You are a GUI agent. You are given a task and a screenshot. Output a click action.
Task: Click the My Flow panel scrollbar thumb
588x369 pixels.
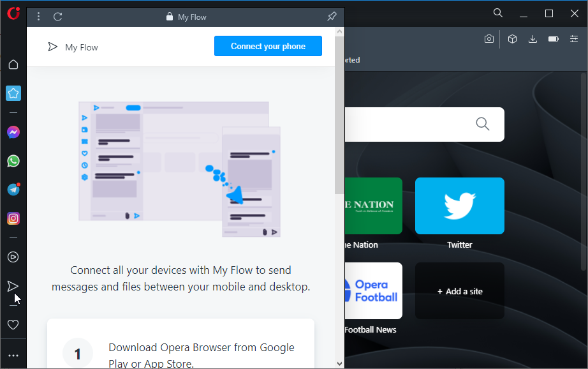(339, 115)
